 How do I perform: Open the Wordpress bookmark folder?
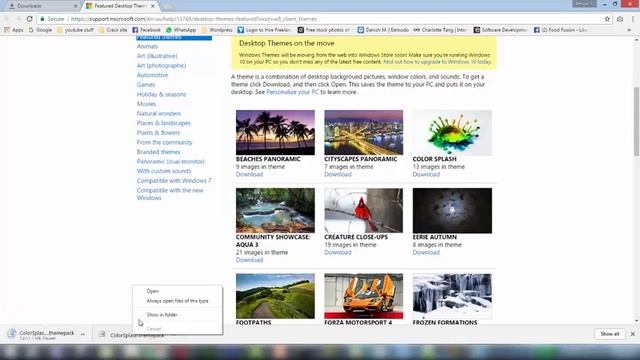tap(217, 30)
